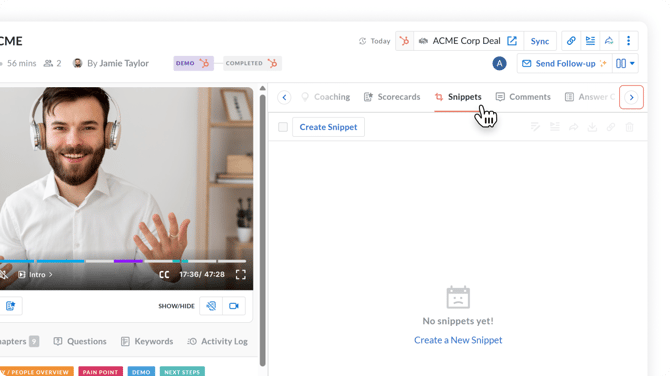Click the greyed-out edit notes icon

(x=535, y=127)
